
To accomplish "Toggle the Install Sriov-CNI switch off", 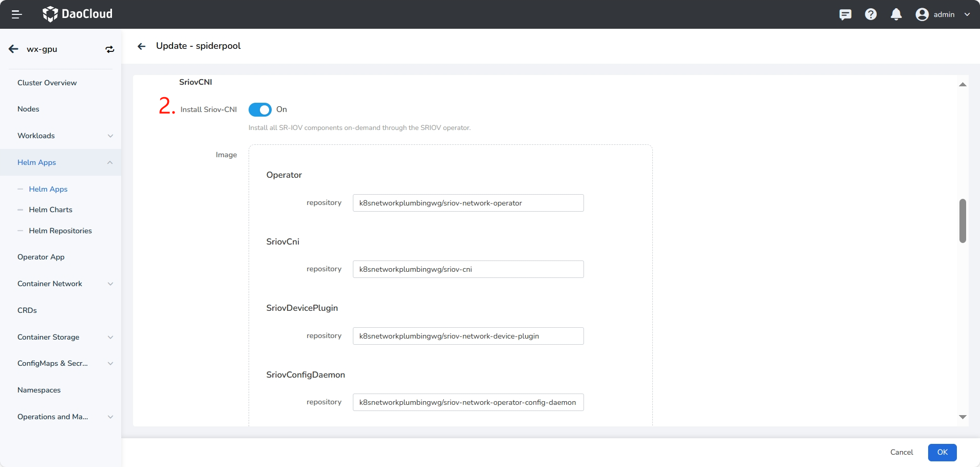I will 260,109.
